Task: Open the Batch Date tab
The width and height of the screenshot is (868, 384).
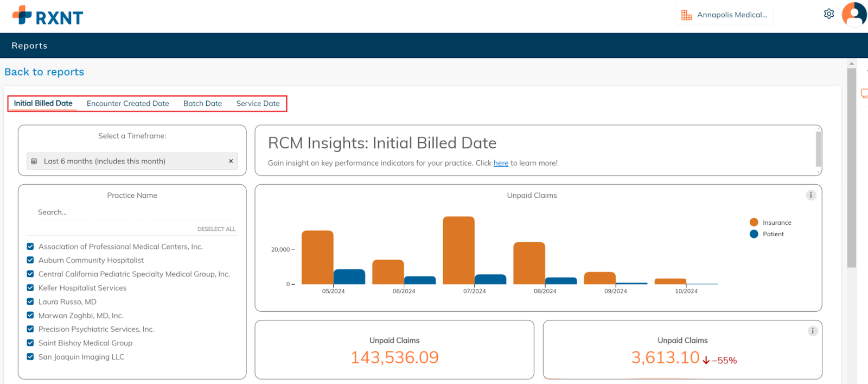Action: point(202,104)
